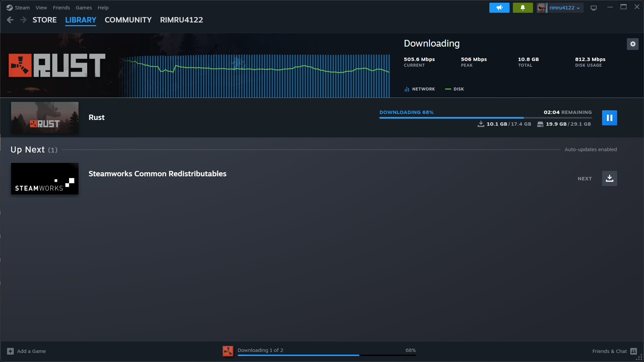Click the Rust download progress bar
Viewport: 644px width, 362px height.
485,118
